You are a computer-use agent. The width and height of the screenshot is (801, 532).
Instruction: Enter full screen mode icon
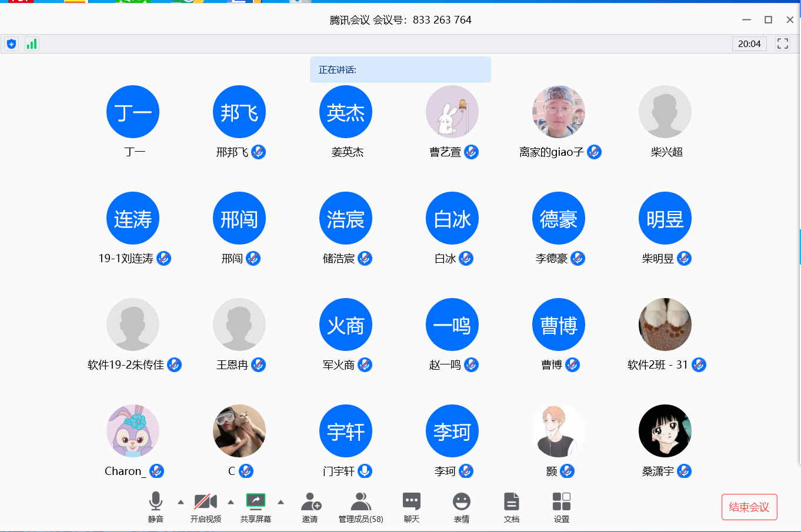(x=783, y=44)
